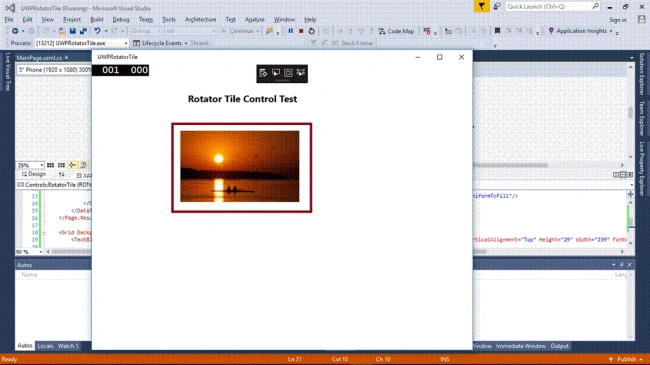
Task: Open the feedback icon next to Quick Launch
Action: tap(497, 6)
